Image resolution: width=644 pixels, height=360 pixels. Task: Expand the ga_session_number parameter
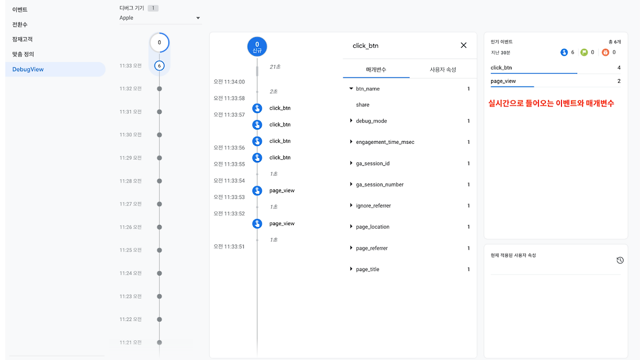pyautogui.click(x=351, y=185)
